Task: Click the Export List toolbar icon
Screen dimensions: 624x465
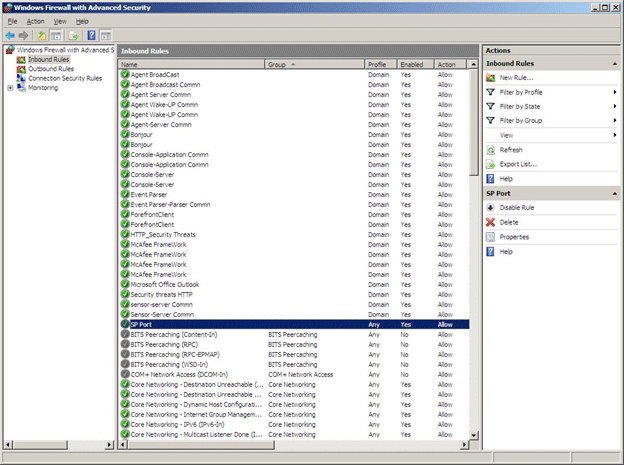Action: pos(74,35)
